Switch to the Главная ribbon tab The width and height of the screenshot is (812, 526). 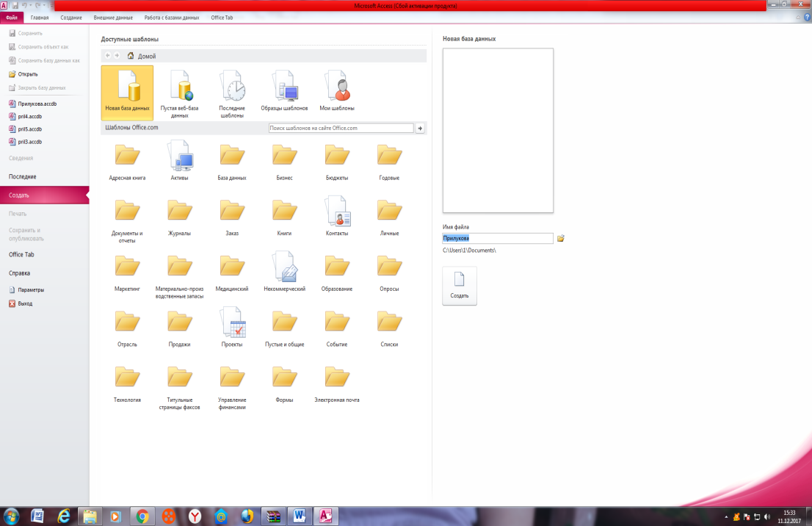point(40,18)
